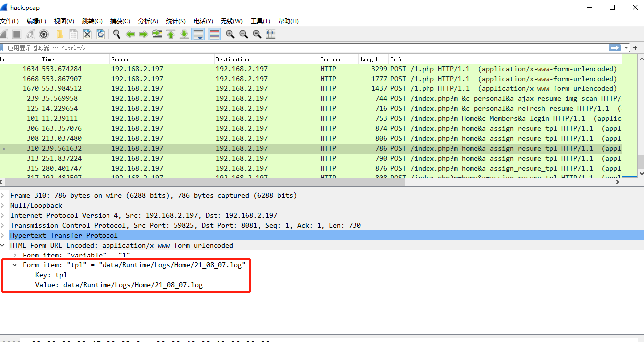The image size is (644, 342).
Task: Sort packets by Source column header
Action: click(x=162, y=59)
